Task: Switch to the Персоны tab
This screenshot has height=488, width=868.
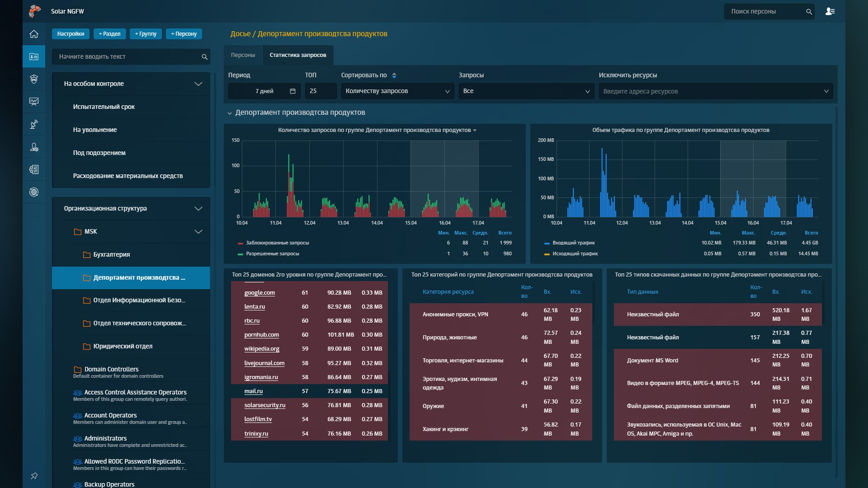Action: (243, 55)
